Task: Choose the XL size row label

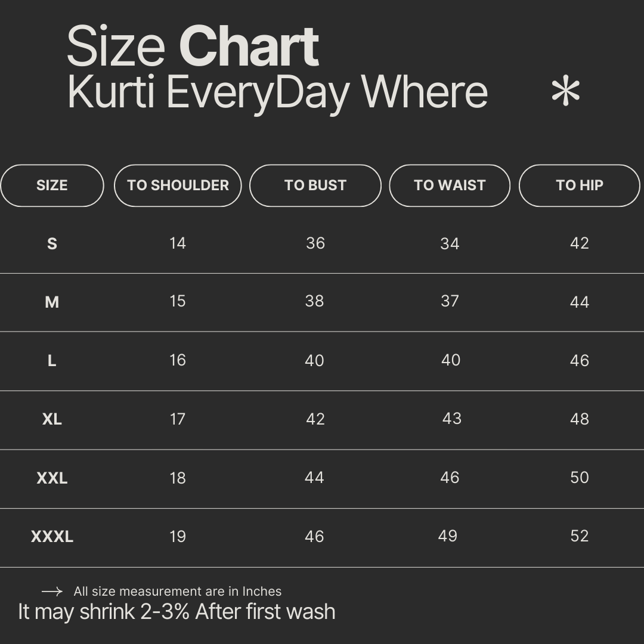Action: click(x=52, y=419)
